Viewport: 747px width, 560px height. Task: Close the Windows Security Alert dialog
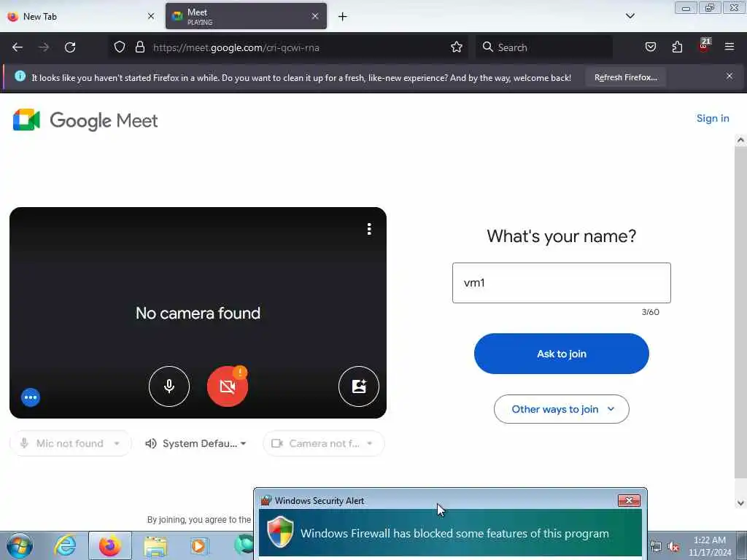pos(629,500)
